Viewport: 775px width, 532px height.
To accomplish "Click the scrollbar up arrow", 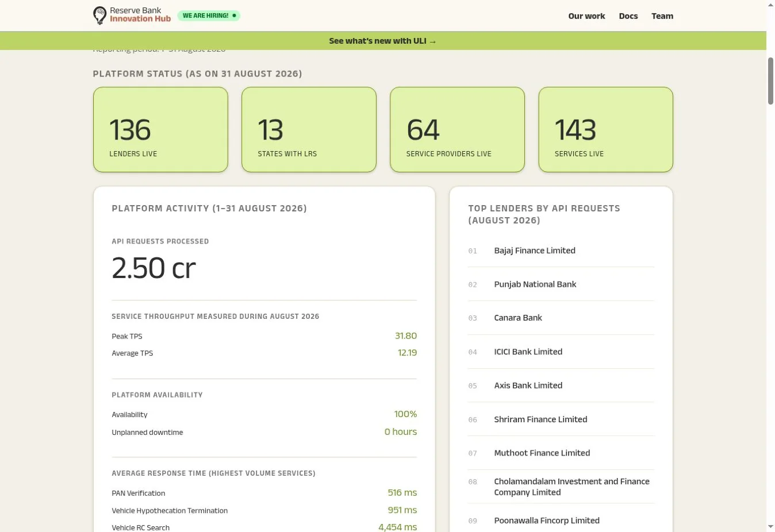I will (x=770, y=5).
